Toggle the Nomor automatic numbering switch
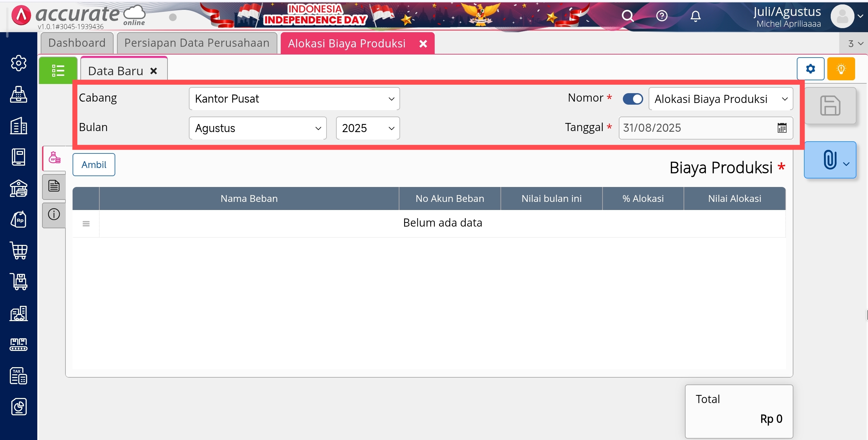868x440 pixels. point(633,99)
